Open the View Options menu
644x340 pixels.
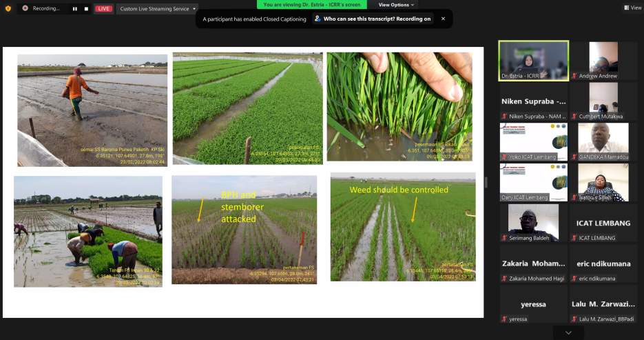point(395,5)
